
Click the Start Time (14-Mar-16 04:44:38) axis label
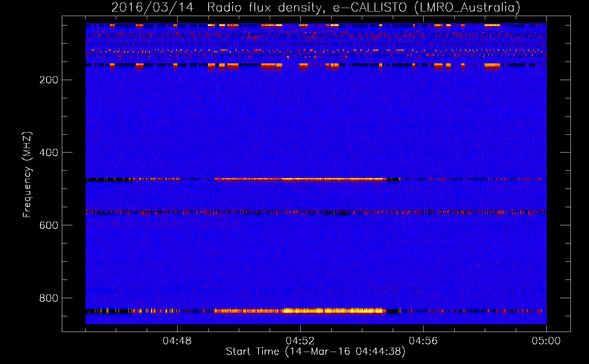316,352
